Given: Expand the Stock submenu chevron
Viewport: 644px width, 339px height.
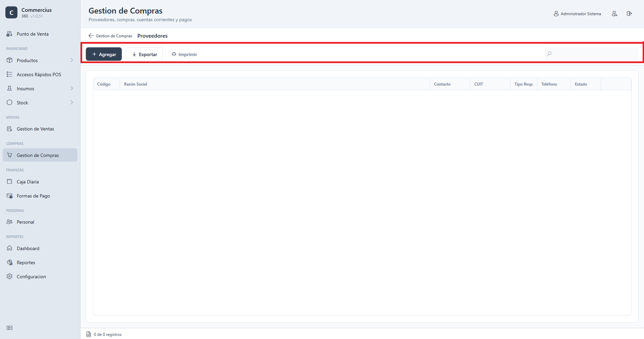Looking at the screenshot, I should [x=72, y=103].
